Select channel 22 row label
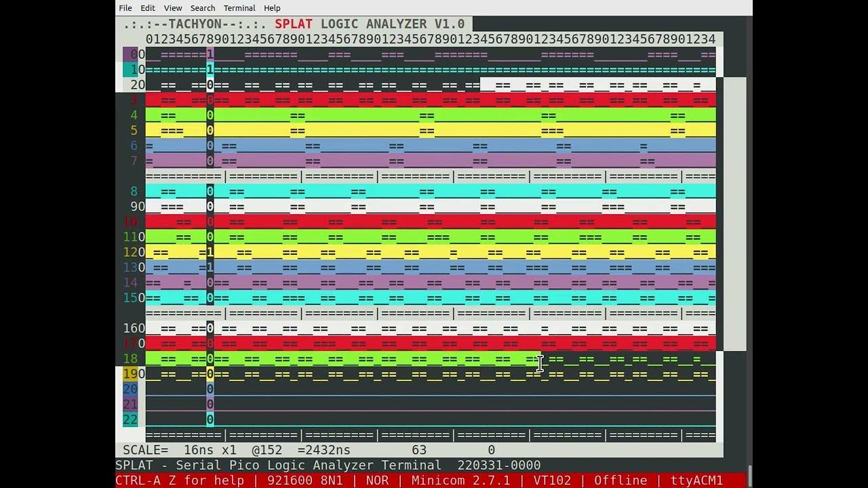The width and height of the screenshot is (868, 488). pyautogui.click(x=130, y=420)
